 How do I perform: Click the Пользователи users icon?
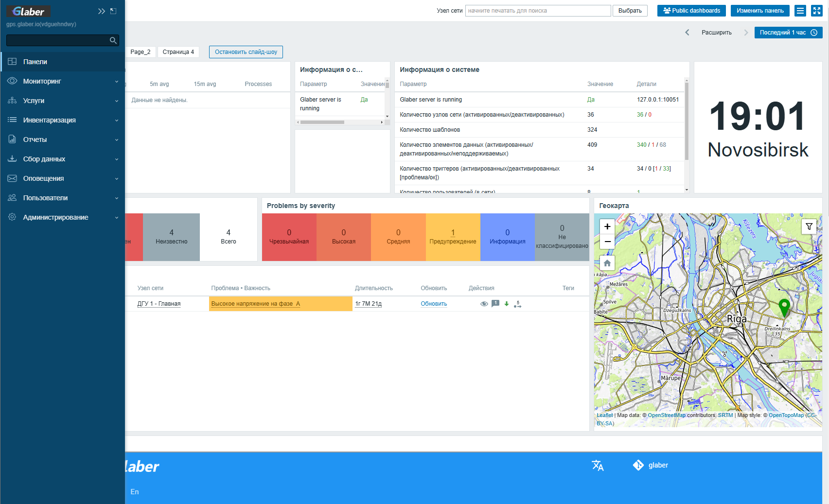tap(12, 198)
